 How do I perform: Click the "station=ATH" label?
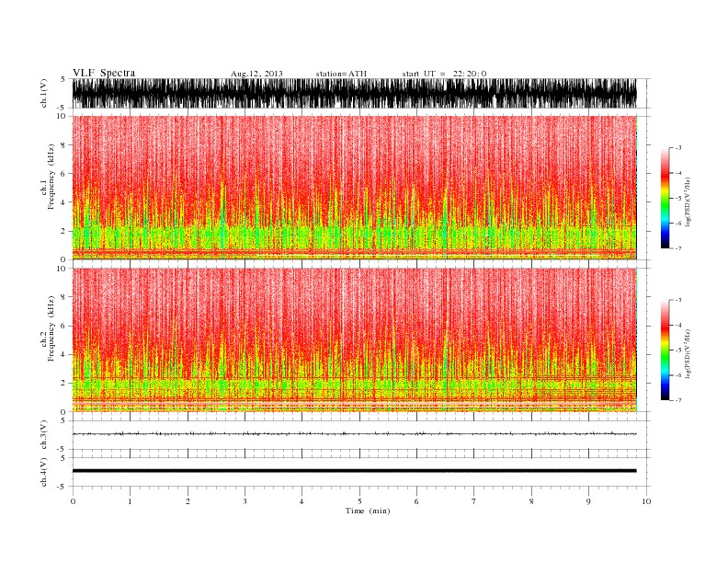coord(341,74)
